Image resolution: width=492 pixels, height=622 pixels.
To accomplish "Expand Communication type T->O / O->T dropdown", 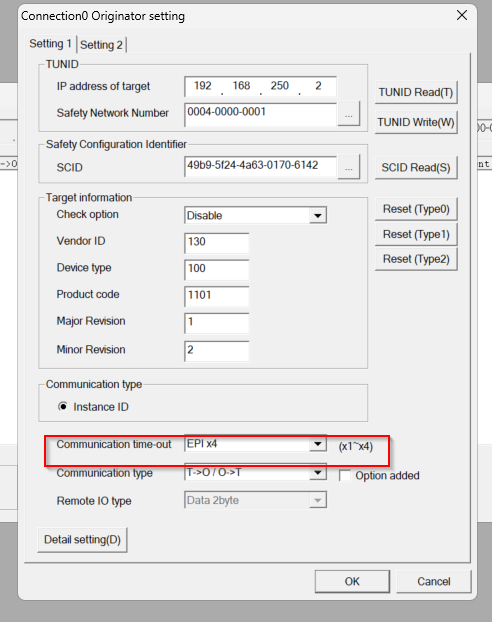I will point(317,472).
